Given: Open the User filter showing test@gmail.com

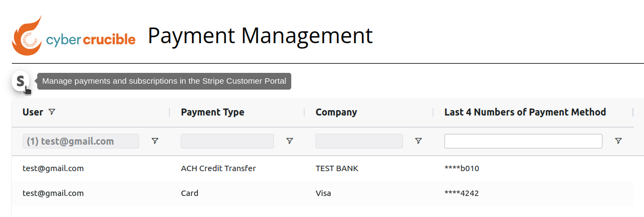Looking at the screenshot, I should pos(81,141).
